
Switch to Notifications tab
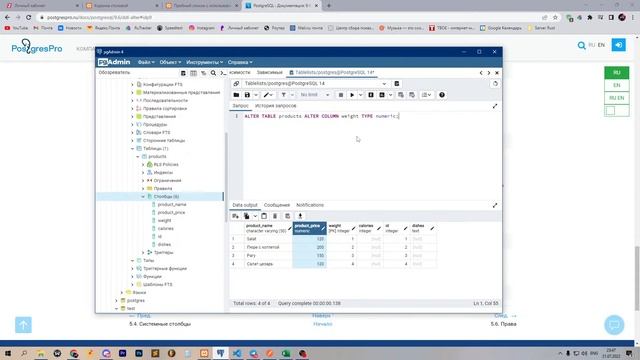(x=310, y=205)
